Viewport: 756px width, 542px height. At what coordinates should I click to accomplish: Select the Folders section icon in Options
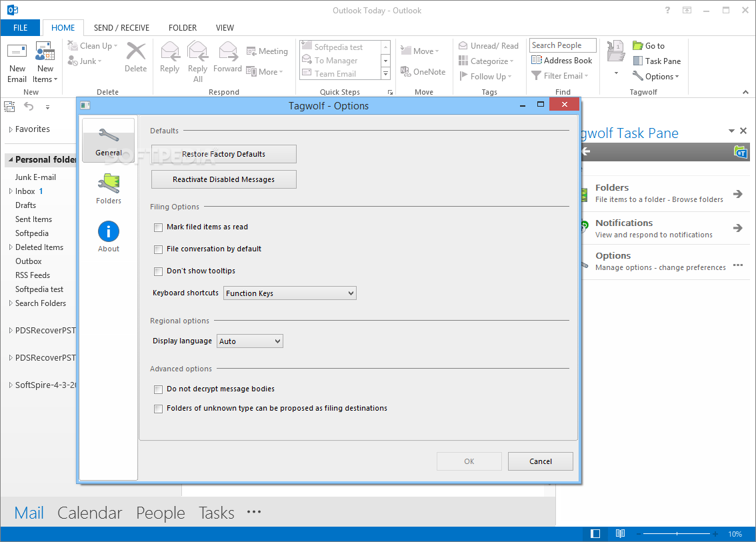point(109,184)
